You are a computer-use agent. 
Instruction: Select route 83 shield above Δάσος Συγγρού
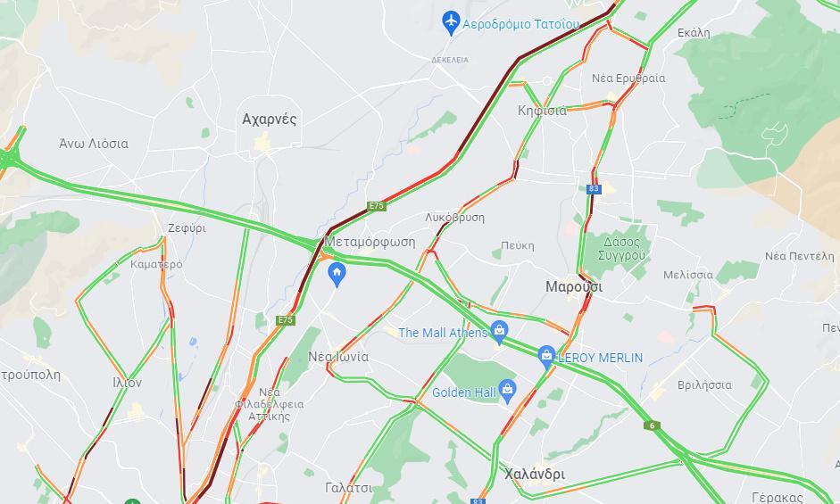click(x=593, y=188)
